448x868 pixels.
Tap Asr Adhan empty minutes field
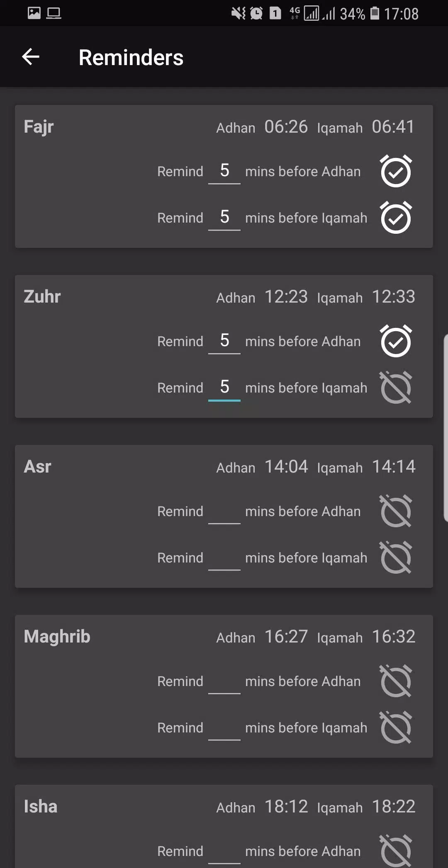pos(224,512)
